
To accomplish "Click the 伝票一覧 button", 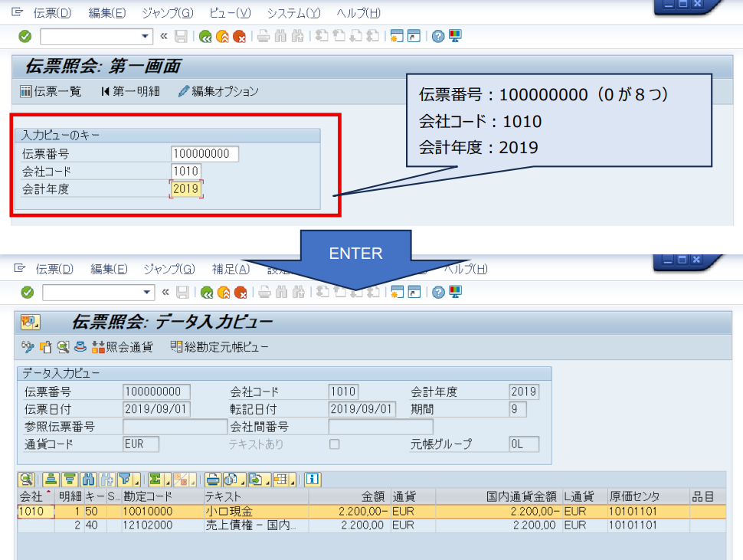I will click(x=51, y=91).
